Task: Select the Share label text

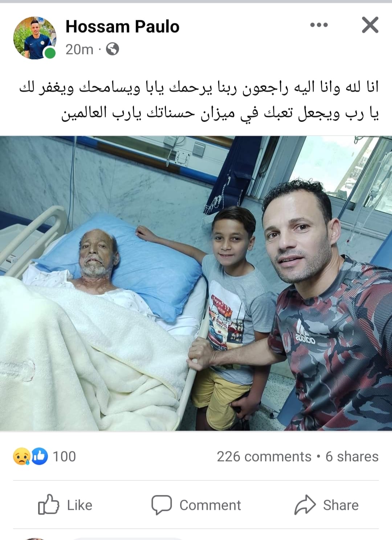Action: (341, 505)
